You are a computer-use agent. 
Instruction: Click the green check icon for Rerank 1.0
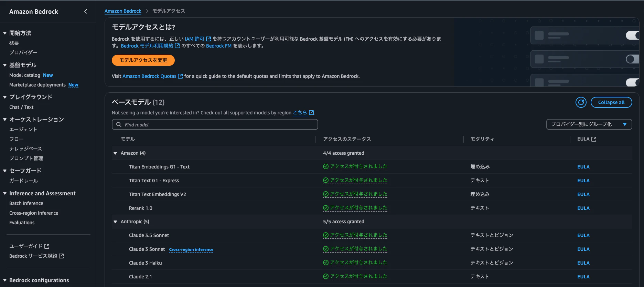click(326, 208)
